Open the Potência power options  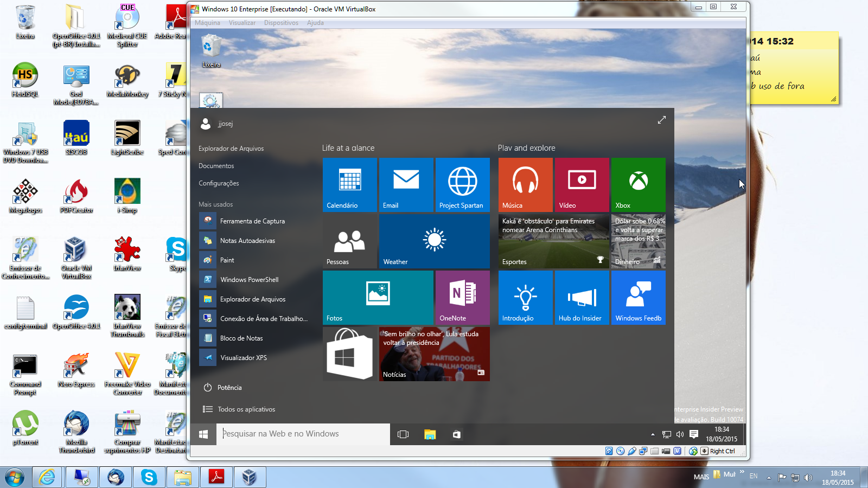[229, 388]
